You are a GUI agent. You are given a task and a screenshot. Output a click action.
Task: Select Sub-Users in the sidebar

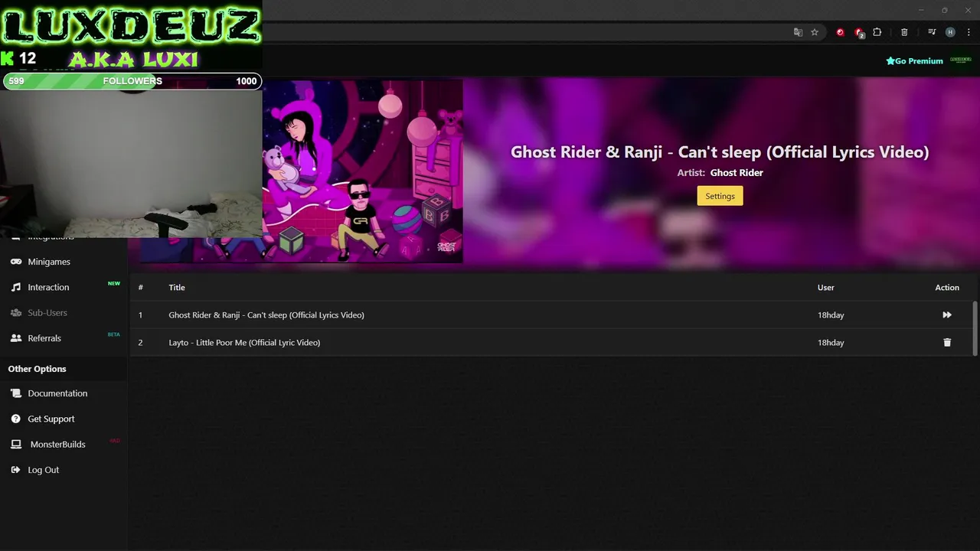pos(47,312)
